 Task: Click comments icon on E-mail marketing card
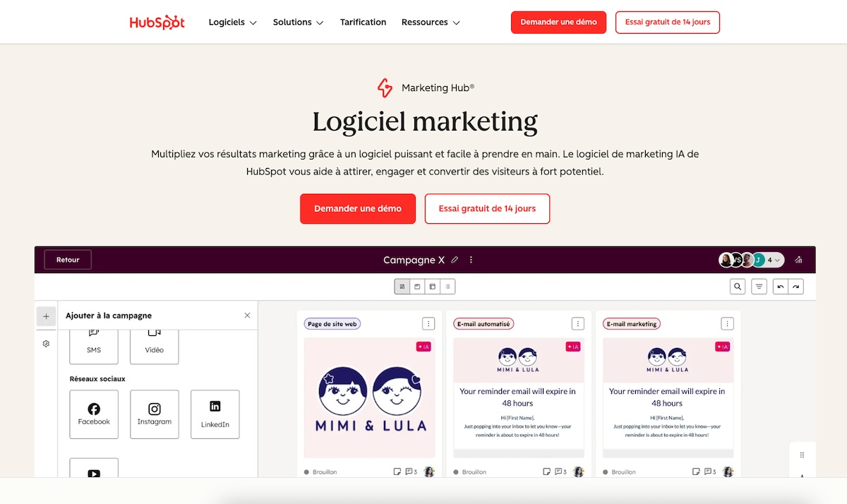[711, 472]
